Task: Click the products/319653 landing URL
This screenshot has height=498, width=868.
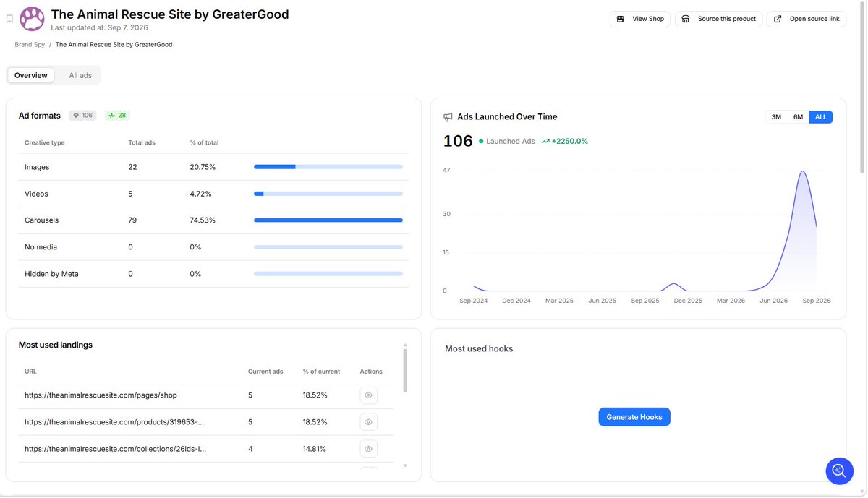Action: point(114,422)
